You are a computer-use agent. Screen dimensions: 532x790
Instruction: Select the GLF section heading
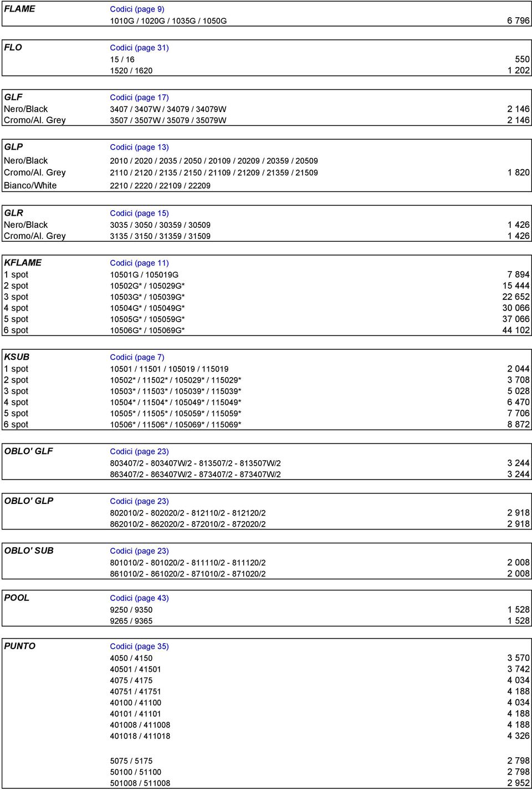tap(13, 98)
